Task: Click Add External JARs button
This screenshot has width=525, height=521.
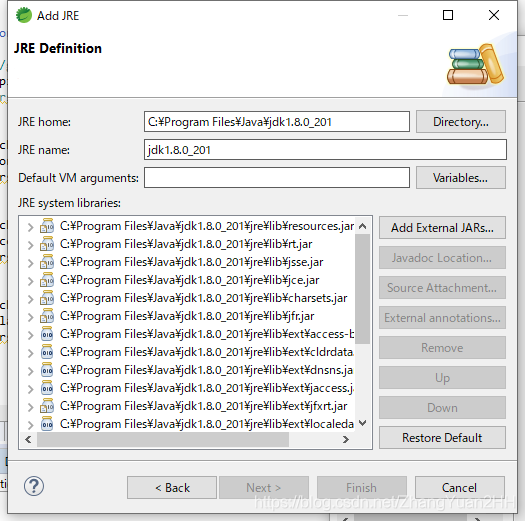Action: point(442,228)
